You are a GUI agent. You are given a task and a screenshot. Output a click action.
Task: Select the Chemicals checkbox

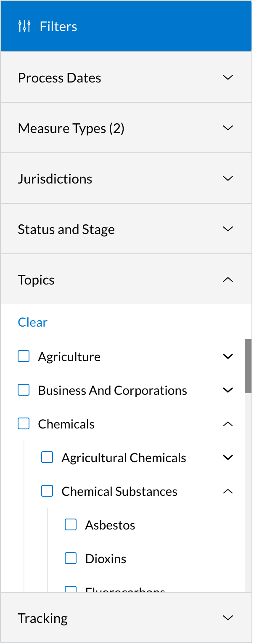(x=24, y=423)
